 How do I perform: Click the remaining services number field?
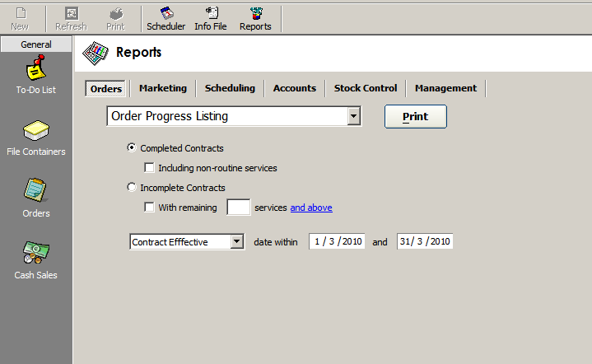coord(238,208)
